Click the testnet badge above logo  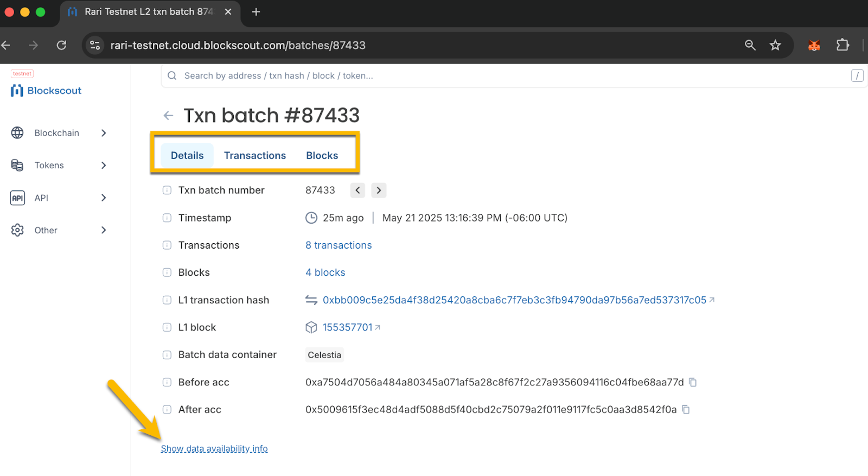[22, 74]
